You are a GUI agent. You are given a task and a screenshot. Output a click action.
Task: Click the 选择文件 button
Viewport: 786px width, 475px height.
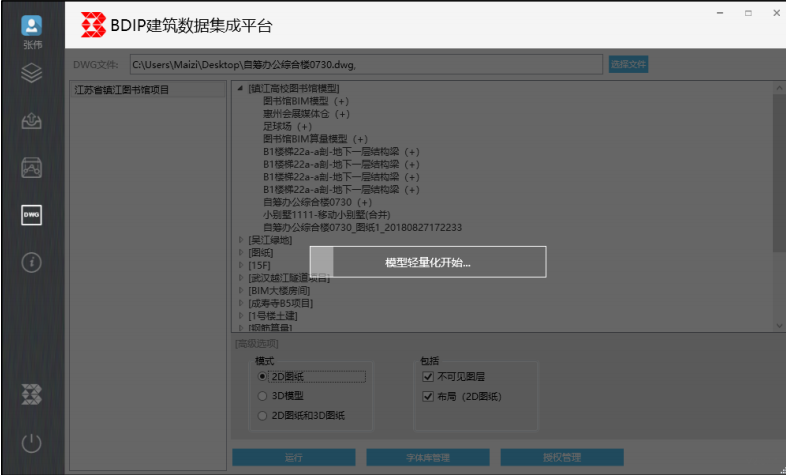(x=629, y=64)
